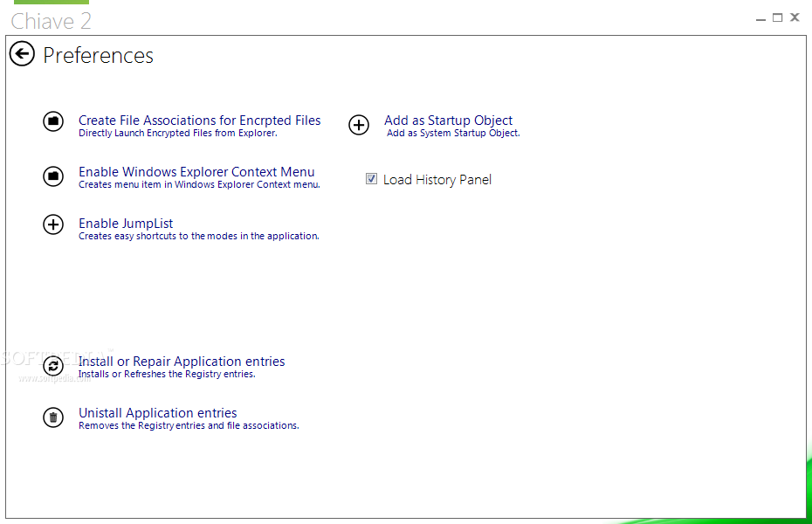Click the plus icon beside Enable JumpList

click(52, 224)
